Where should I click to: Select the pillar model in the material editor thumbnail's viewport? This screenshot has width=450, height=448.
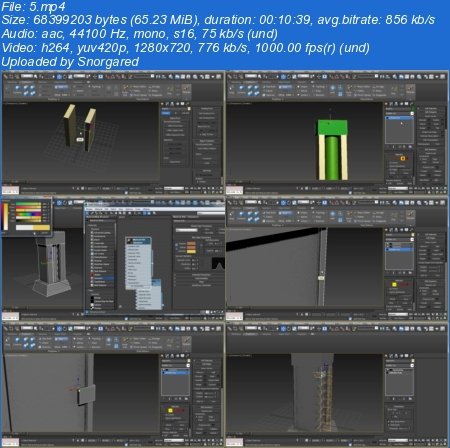[x=51, y=263]
